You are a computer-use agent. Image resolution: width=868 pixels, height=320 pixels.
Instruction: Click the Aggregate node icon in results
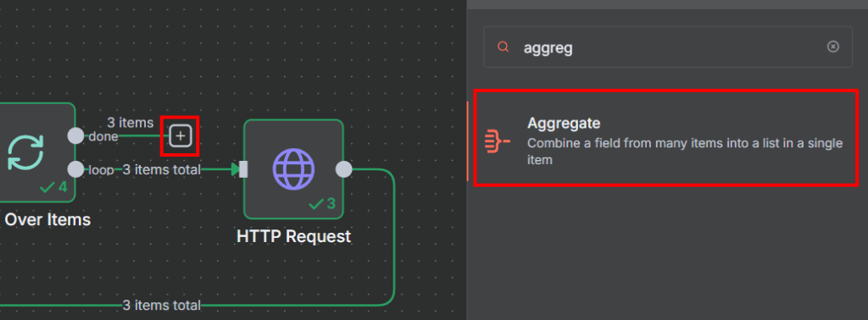tap(497, 141)
